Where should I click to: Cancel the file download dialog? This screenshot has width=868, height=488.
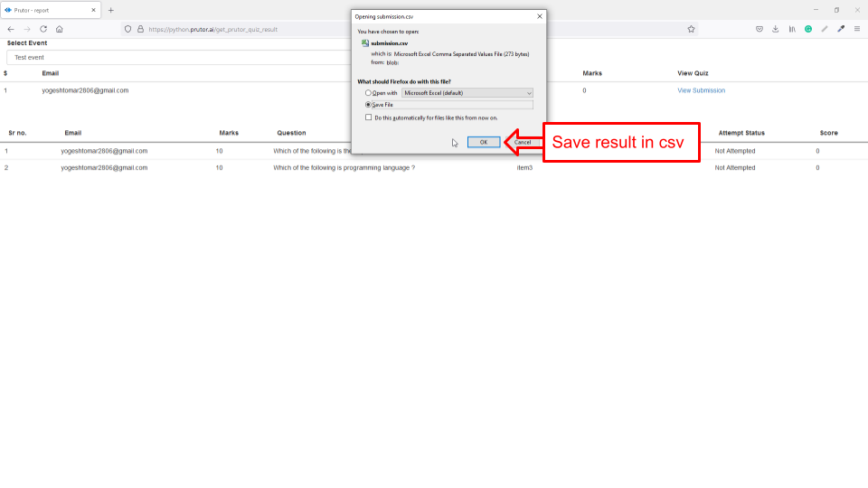point(523,142)
